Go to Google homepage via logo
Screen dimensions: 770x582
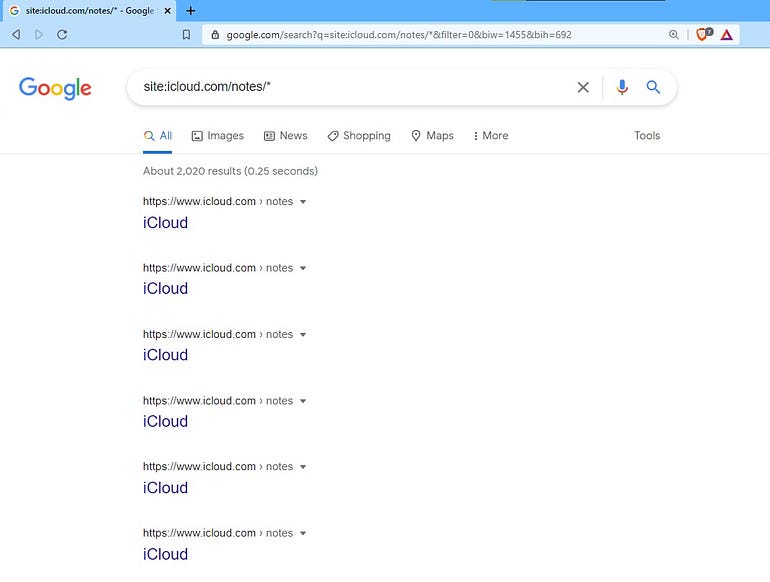(55, 88)
